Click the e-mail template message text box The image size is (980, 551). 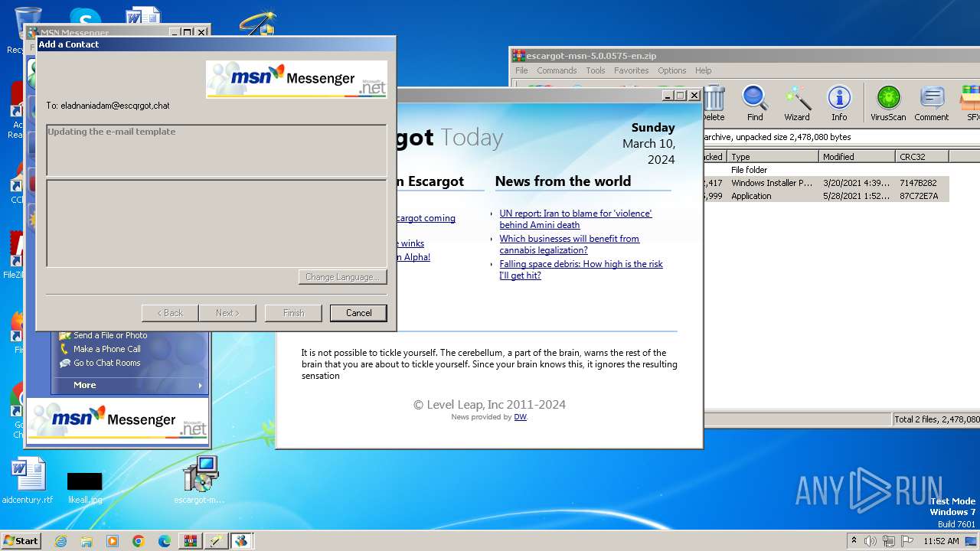click(x=217, y=151)
